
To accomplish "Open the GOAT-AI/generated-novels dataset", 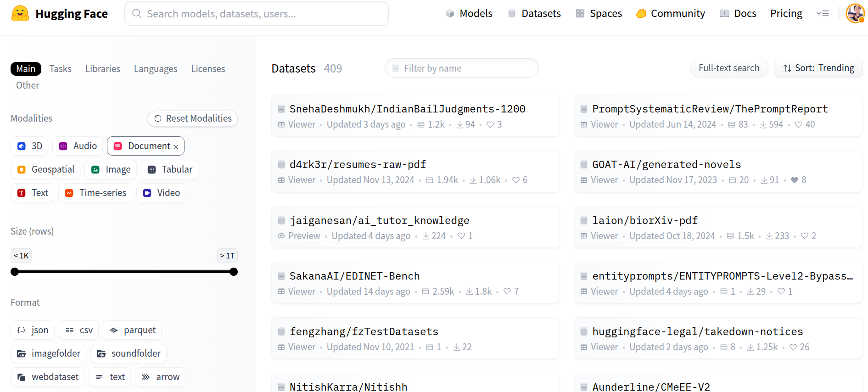I will click(718, 172).
